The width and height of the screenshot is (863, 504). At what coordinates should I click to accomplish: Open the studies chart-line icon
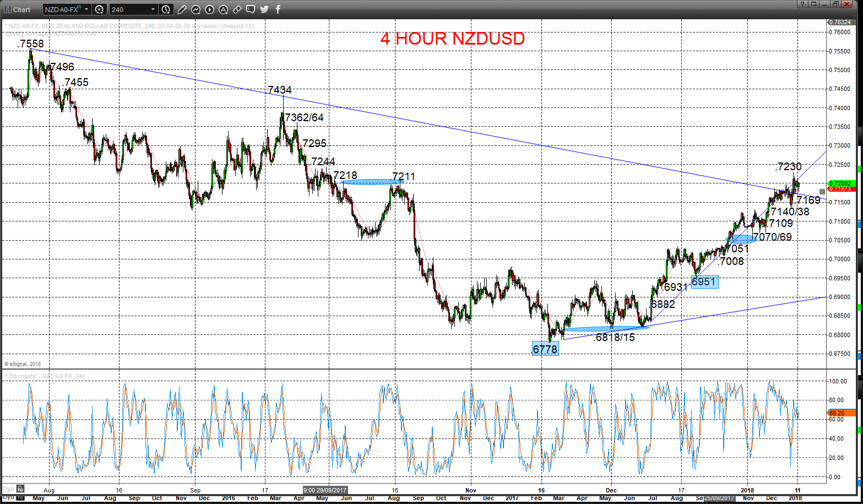196,9
